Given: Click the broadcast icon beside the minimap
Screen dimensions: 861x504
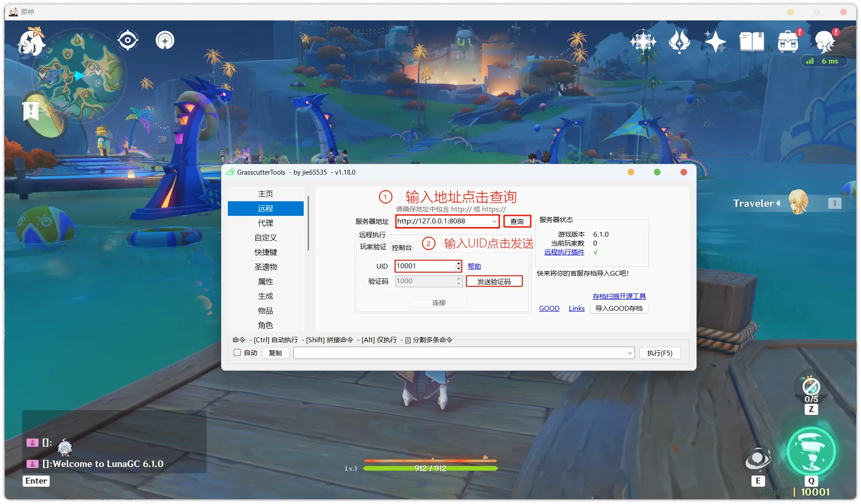Looking at the screenshot, I should pos(164,39).
